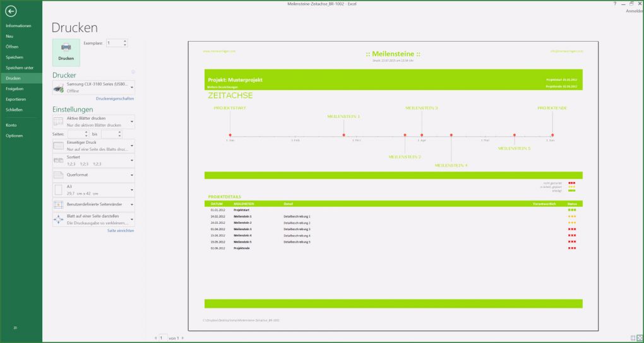Viewport: 644px width, 343px height.
Task: Open the Querformat orientation dropdown
Action: pyautogui.click(x=93, y=175)
